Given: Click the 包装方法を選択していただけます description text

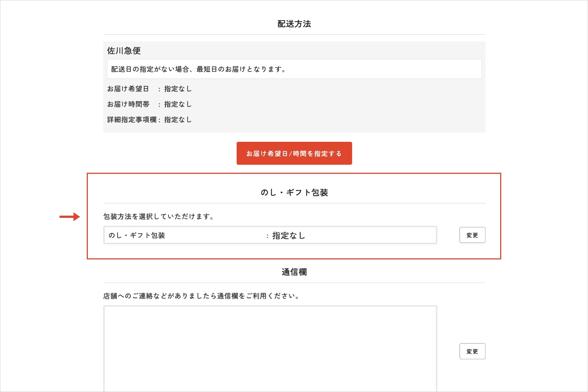Looking at the screenshot, I should 158,216.
